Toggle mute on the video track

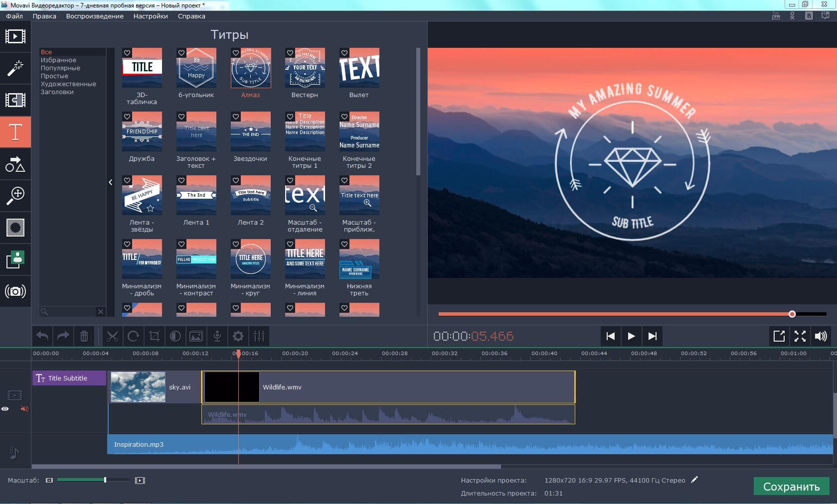pyautogui.click(x=24, y=409)
